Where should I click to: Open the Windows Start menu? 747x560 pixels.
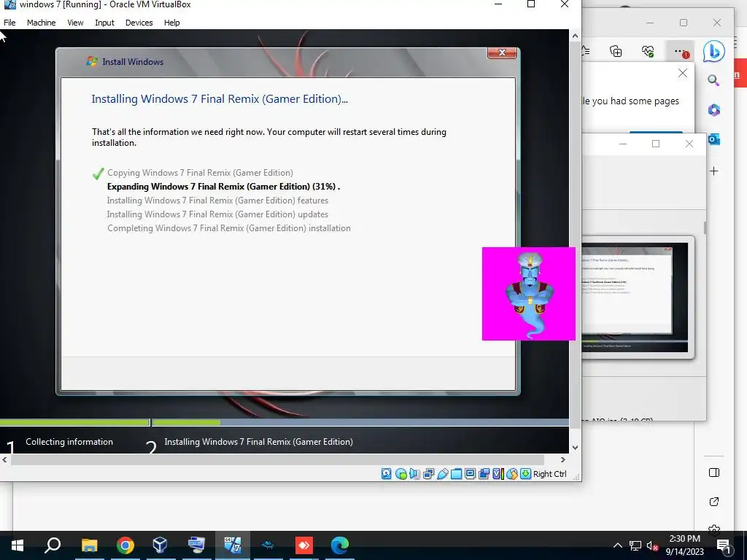(x=18, y=545)
